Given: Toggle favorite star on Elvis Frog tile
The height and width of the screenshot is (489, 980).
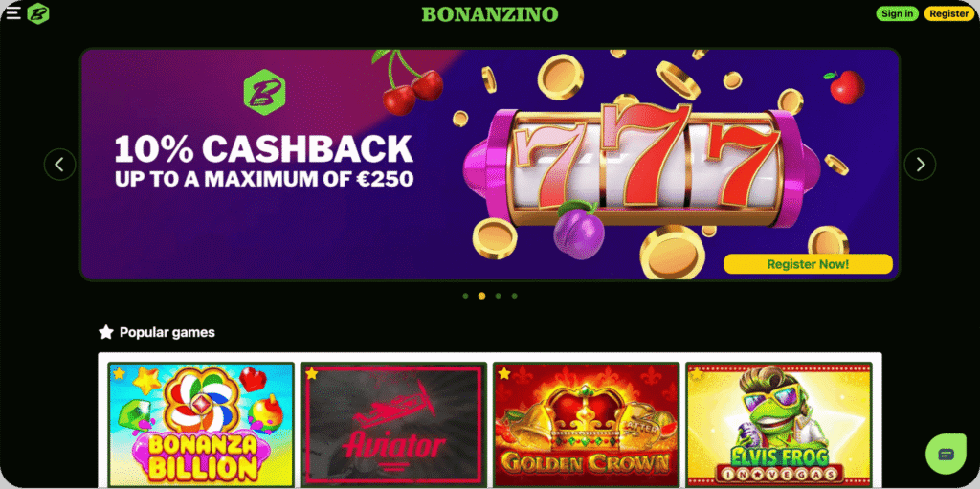Looking at the screenshot, I should pos(697,374).
